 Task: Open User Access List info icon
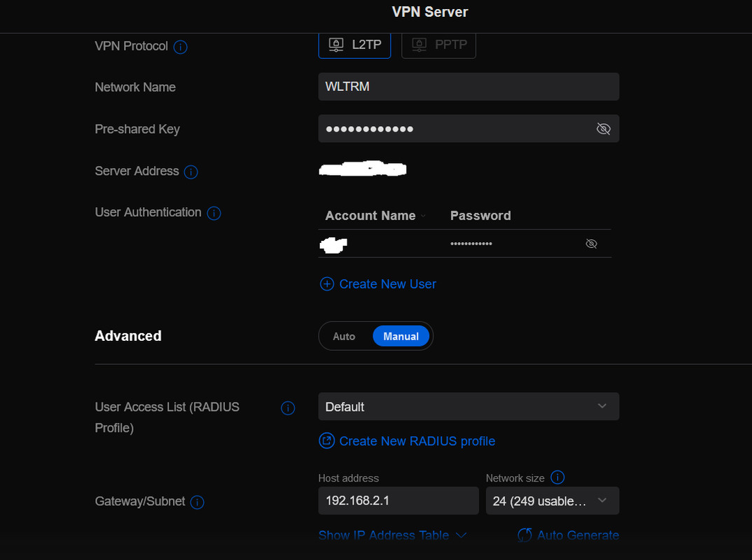click(288, 408)
